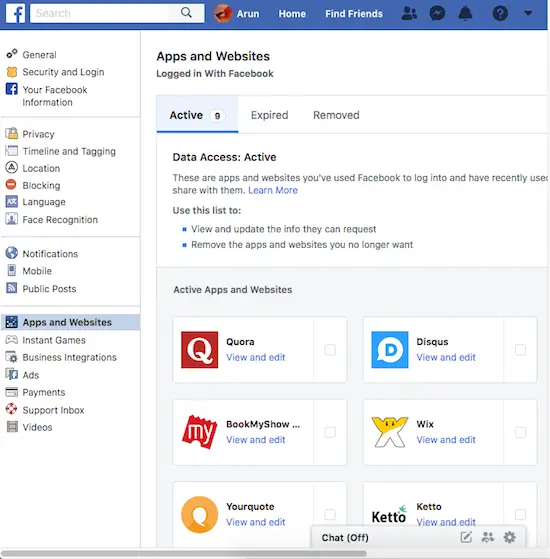Select the Quora checkbox
This screenshot has width=550, height=559.
pos(330,350)
